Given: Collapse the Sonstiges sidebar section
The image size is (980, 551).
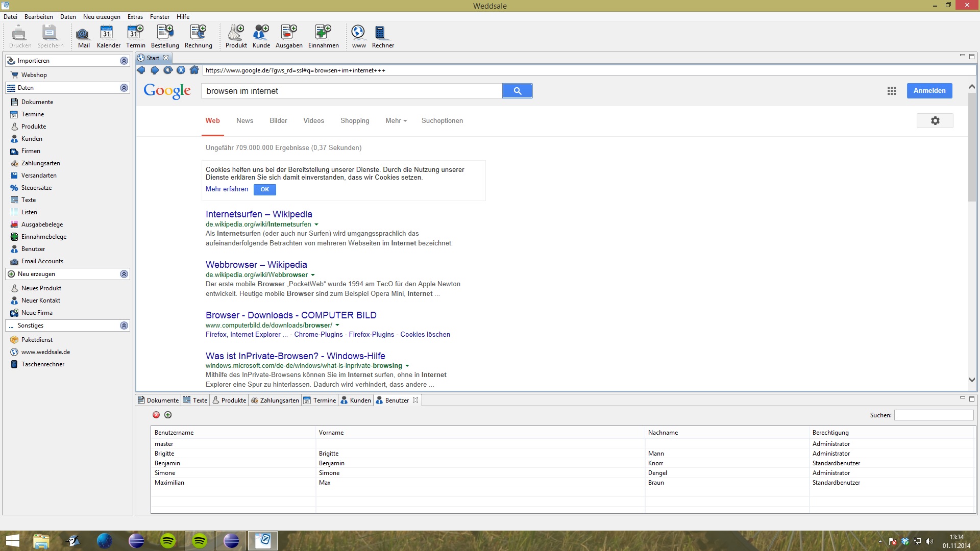Looking at the screenshot, I should pyautogui.click(x=124, y=325).
